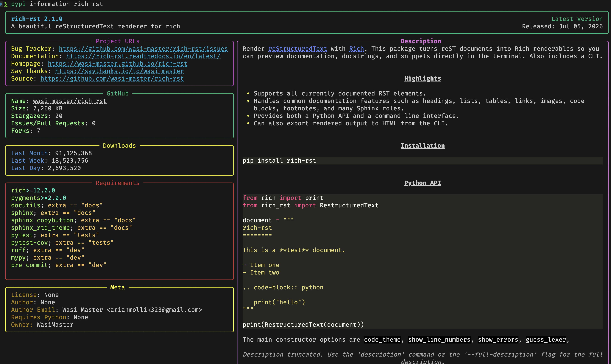This screenshot has height=364, width=611.
Task: Click the 'pytest-cov' requirement line
Action: tap(63, 243)
